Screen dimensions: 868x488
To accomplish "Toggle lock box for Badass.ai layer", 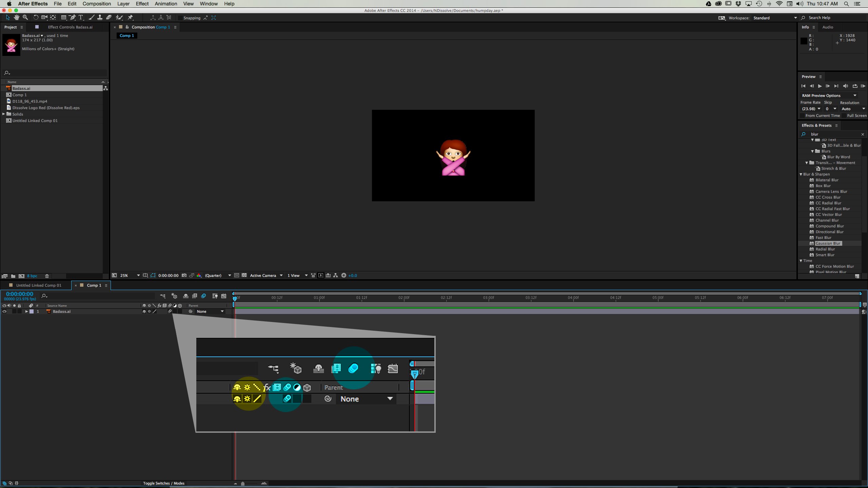I will [x=19, y=311].
